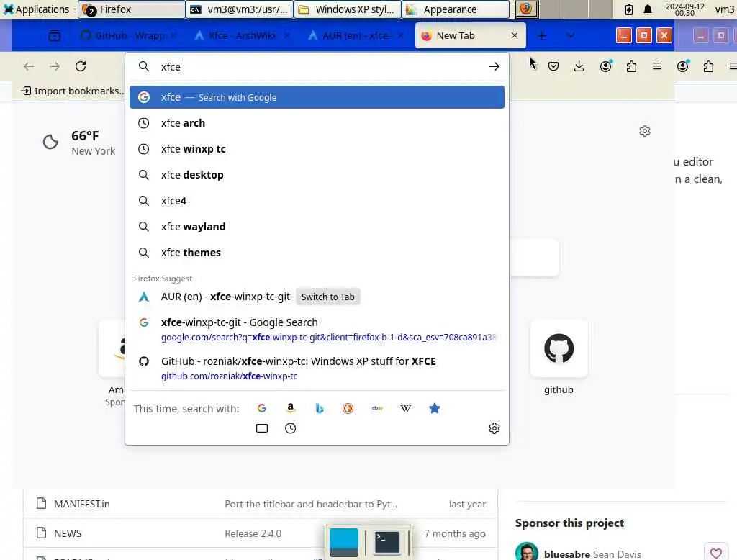Open GitHub rozniak/xfce-winxp-tc suggestion

coord(317,368)
